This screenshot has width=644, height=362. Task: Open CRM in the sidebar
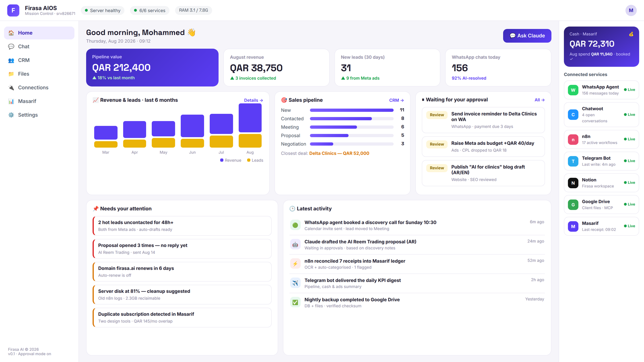39,60
